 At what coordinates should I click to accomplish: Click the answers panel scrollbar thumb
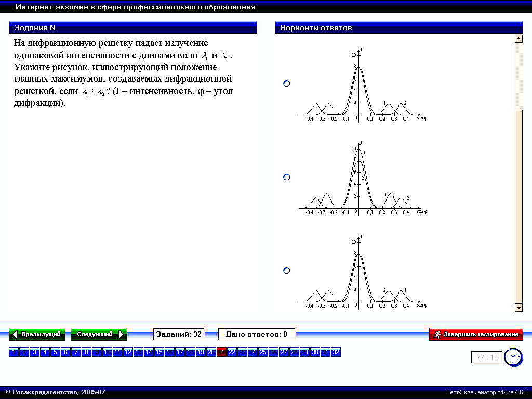click(x=519, y=206)
